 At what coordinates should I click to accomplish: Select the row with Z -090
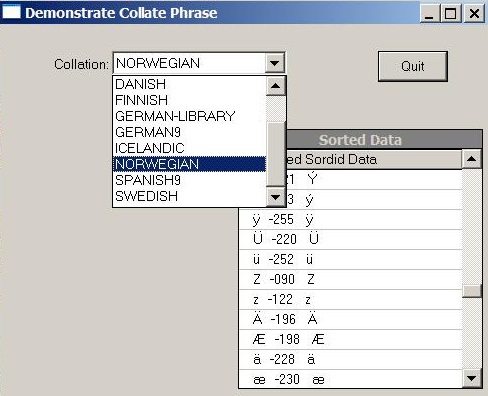351,279
